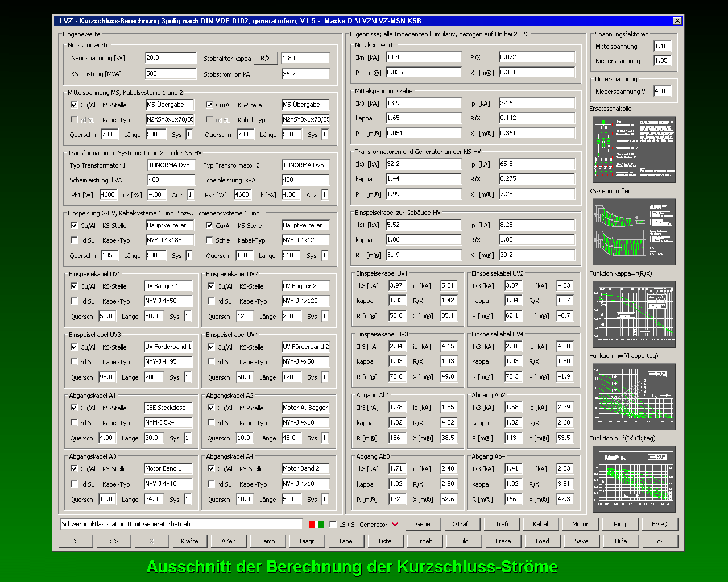The height and width of the screenshot is (582, 728).
Task: Click the Tabel button
Action: pyautogui.click(x=346, y=541)
